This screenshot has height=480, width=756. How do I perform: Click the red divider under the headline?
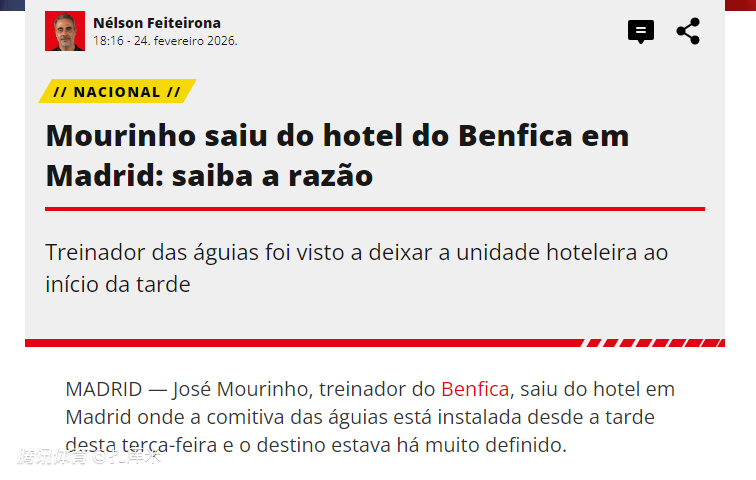pos(375,209)
